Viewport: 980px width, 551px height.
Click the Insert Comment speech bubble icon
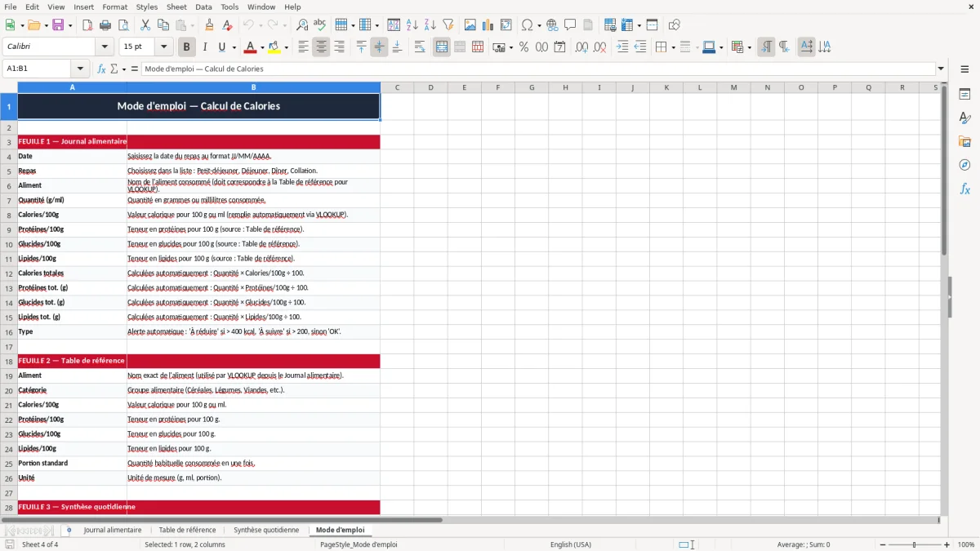click(x=570, y=25)
